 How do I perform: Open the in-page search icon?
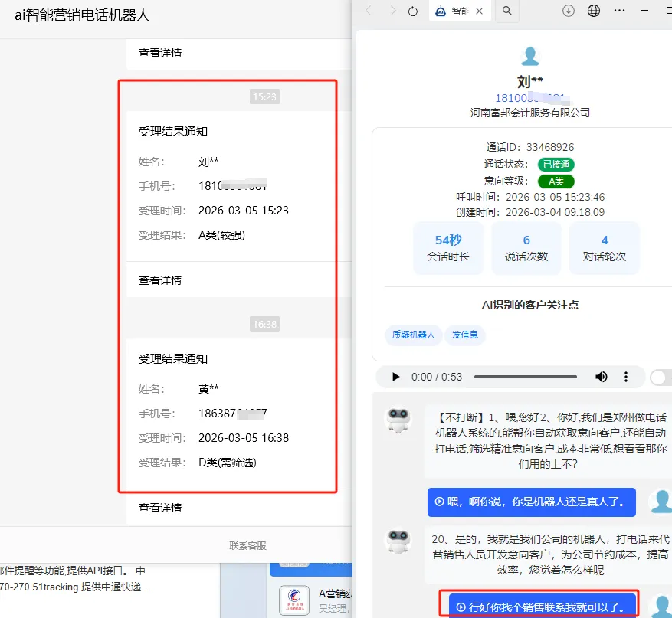506,11
